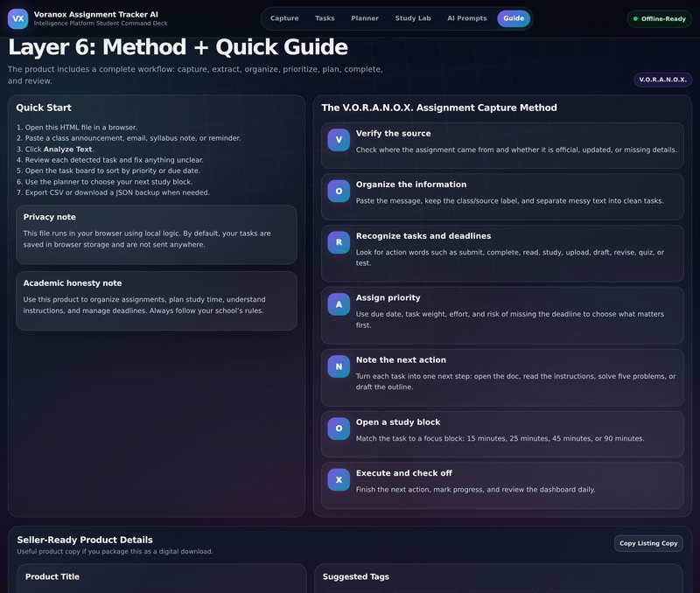700x593 pixels.
Task: Click the Offline-Ready status badge
Action: click(x=660, y=18)
